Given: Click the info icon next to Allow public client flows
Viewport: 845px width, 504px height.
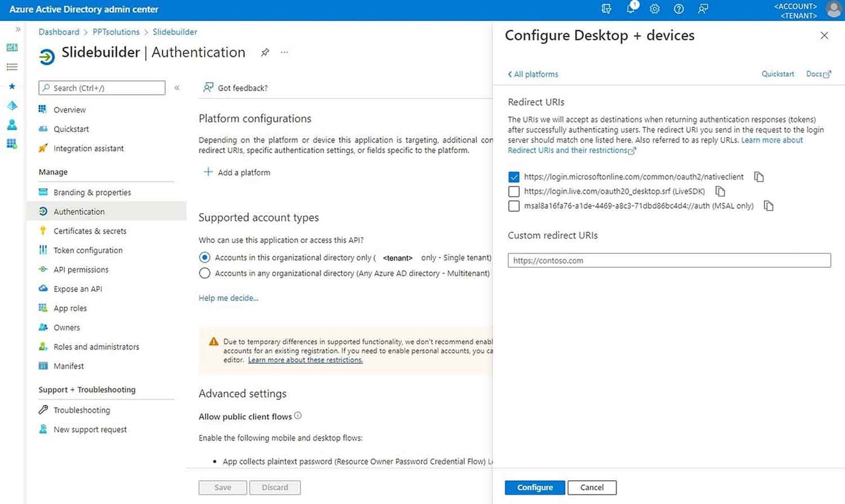Looking at the screenshot, I should (298, 416).
